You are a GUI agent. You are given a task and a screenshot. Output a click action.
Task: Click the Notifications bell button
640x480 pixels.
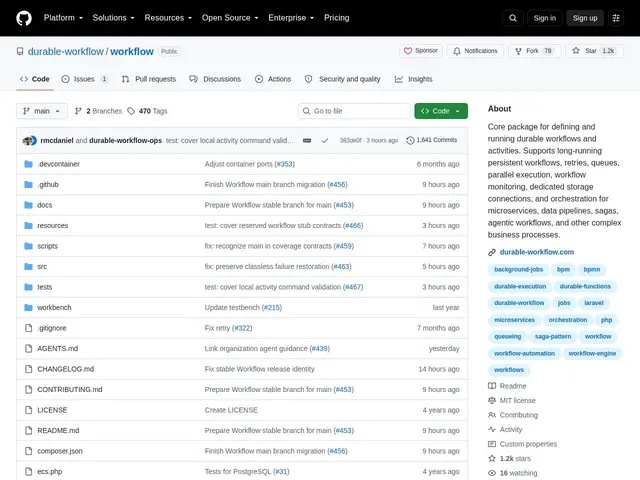(x=475, y=51)
